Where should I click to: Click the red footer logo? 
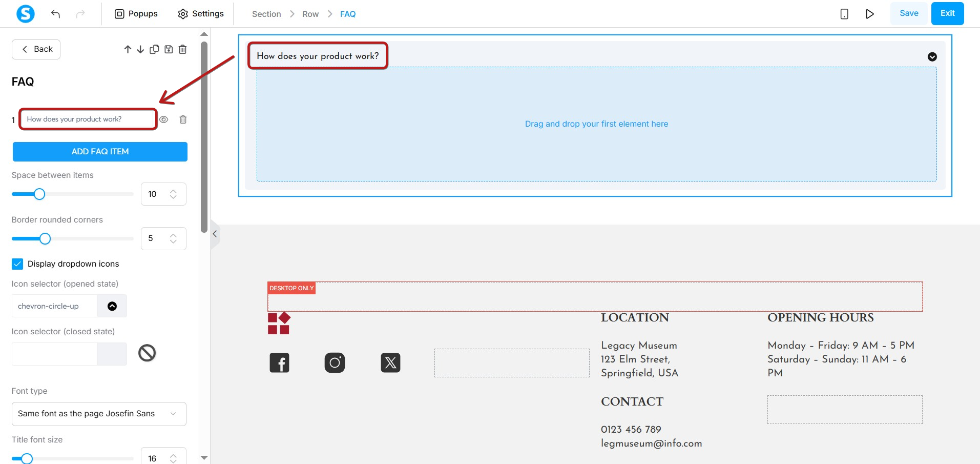(279, 323)
